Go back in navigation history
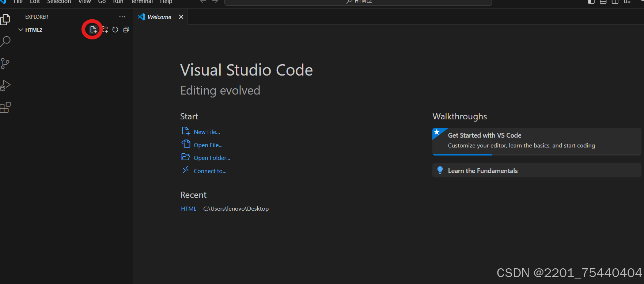This screenshot has height=284, width=644. pyautogui.click(x=203, y=1)
